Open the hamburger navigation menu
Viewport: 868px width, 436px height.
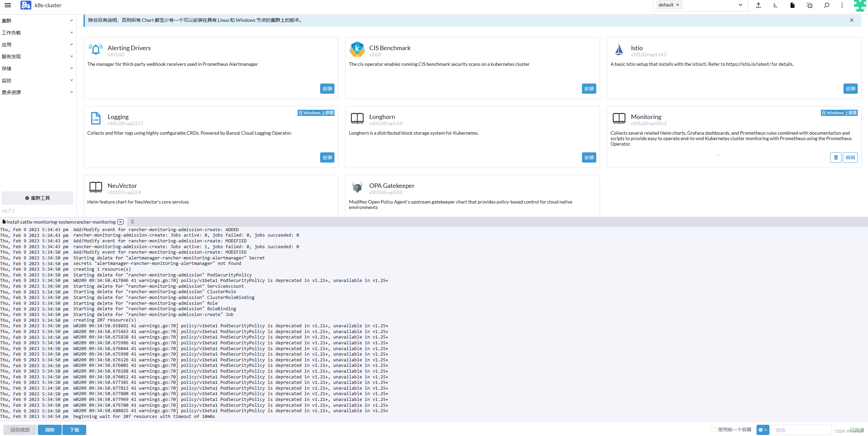tap(8, 5)
